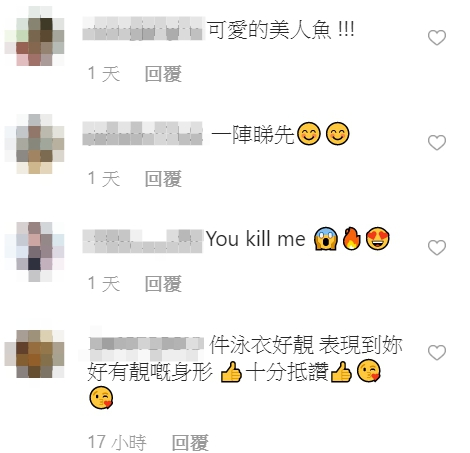Open profile picture of 一陣睇先 commenter
The image size is (470, 453).
click(x=34, y=144)
